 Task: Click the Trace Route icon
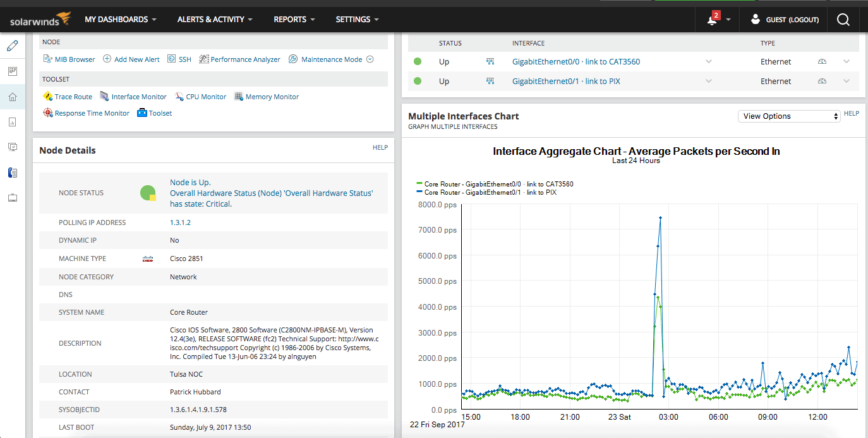pos(47,96)
